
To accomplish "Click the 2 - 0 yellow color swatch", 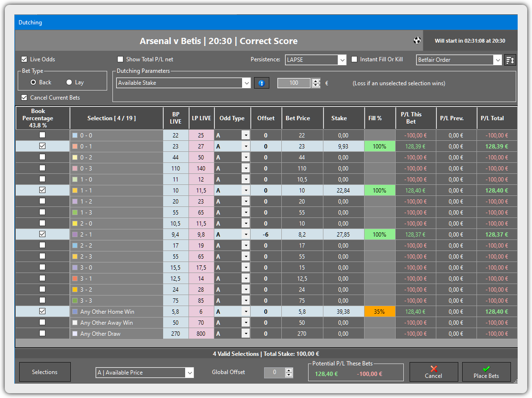I will pyautogui.click(x=75, y=224).
